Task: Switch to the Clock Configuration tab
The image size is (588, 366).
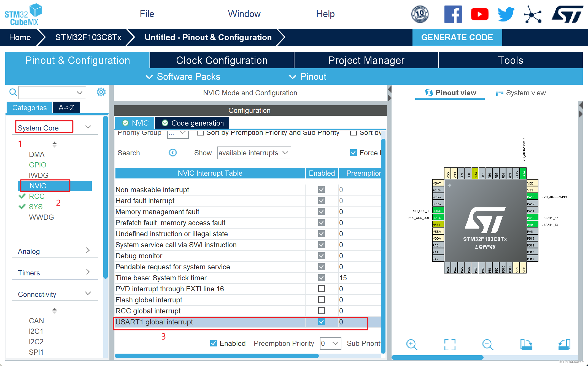Action: point(222,60)
